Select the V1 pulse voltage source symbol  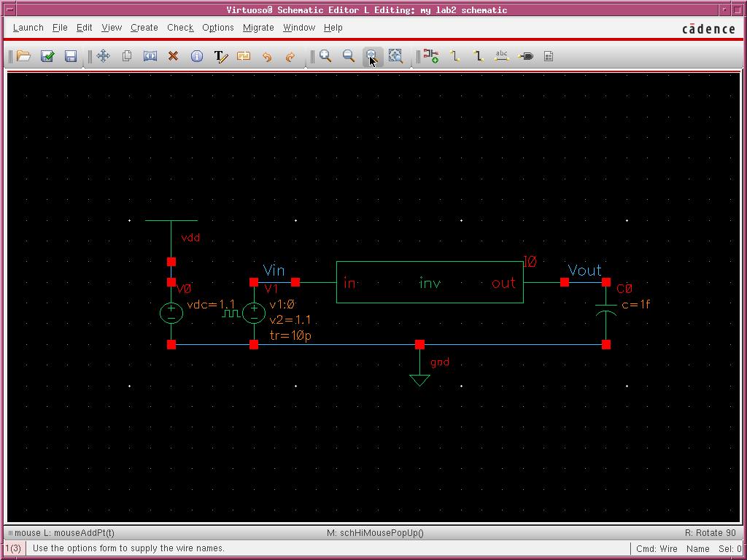pyautogui.click(x=253, y=313)
